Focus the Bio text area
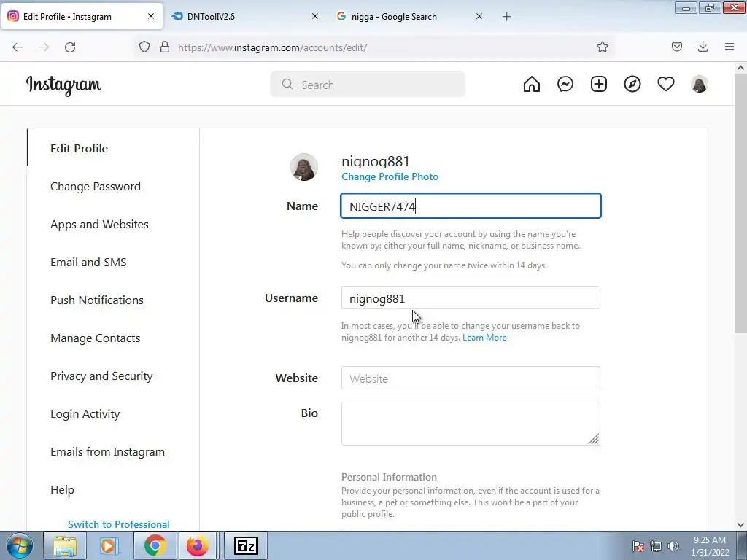747x560 pixels. pyautogui.click(x=471, y=424)
